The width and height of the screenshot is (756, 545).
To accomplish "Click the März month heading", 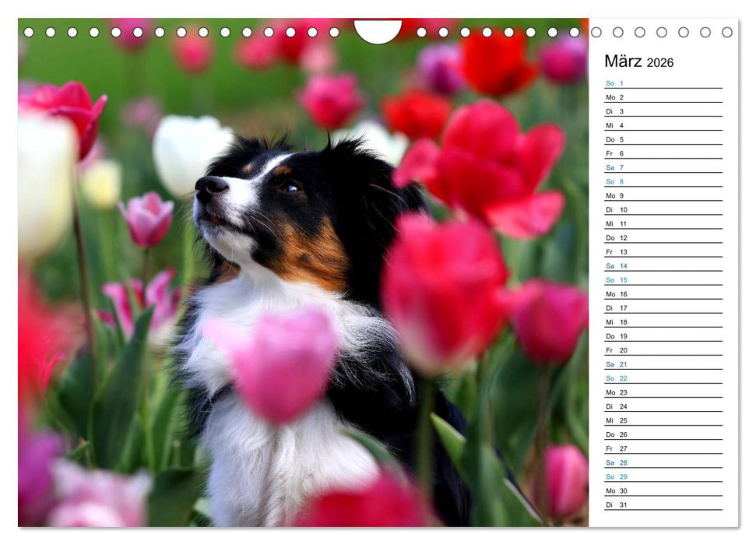I will pyautogui.click(x=624, y=62).
